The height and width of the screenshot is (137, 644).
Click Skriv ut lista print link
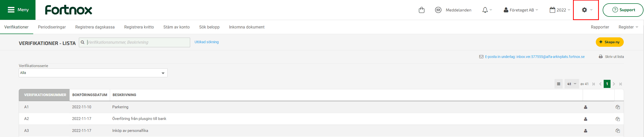point(611,57)
